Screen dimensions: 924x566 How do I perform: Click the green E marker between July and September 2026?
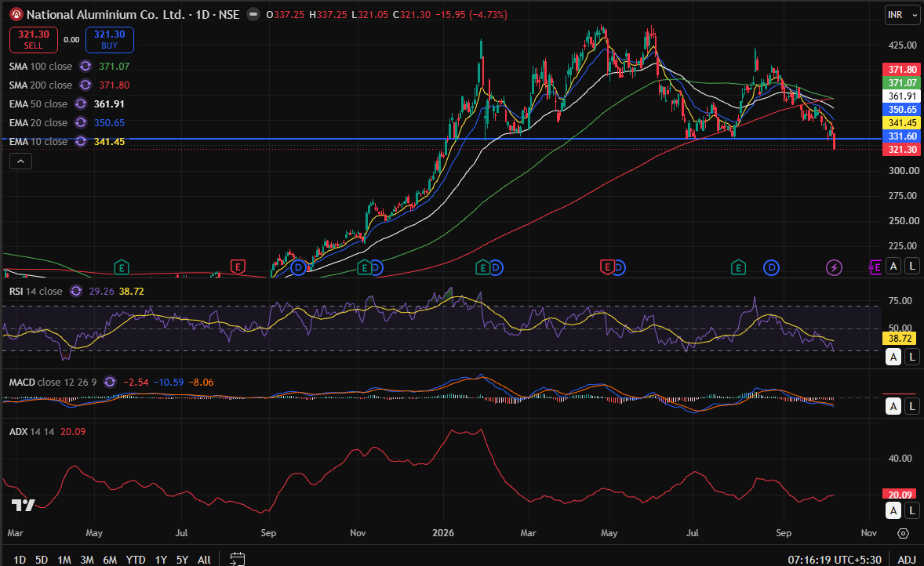[738, 268]
